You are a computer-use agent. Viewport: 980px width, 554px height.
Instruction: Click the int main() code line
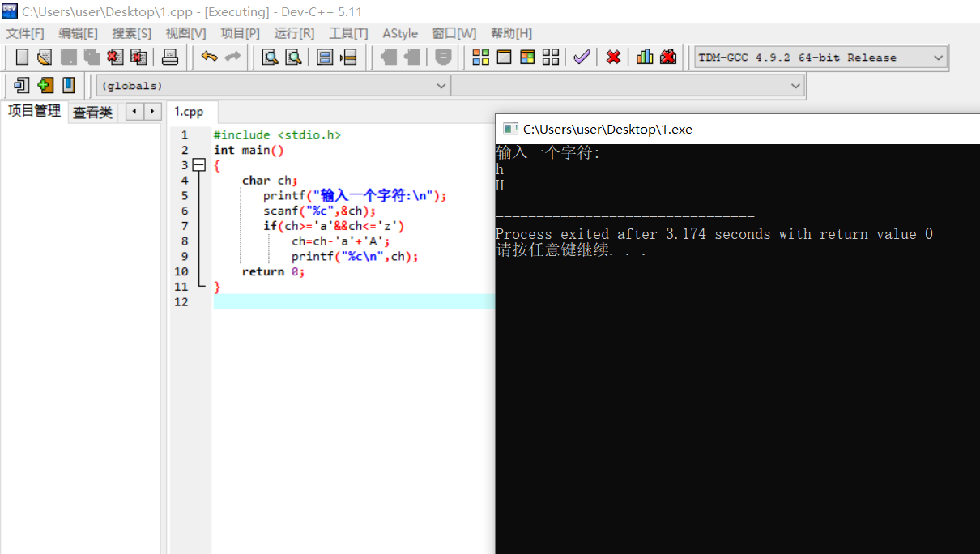click(x=249, y=150)
